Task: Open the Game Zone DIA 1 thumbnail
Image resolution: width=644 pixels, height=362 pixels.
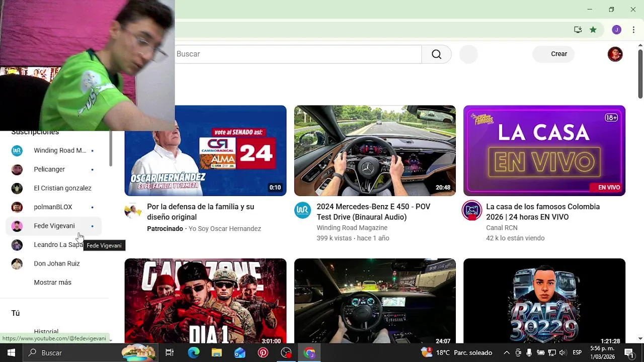Action: (x=205, y=301)
